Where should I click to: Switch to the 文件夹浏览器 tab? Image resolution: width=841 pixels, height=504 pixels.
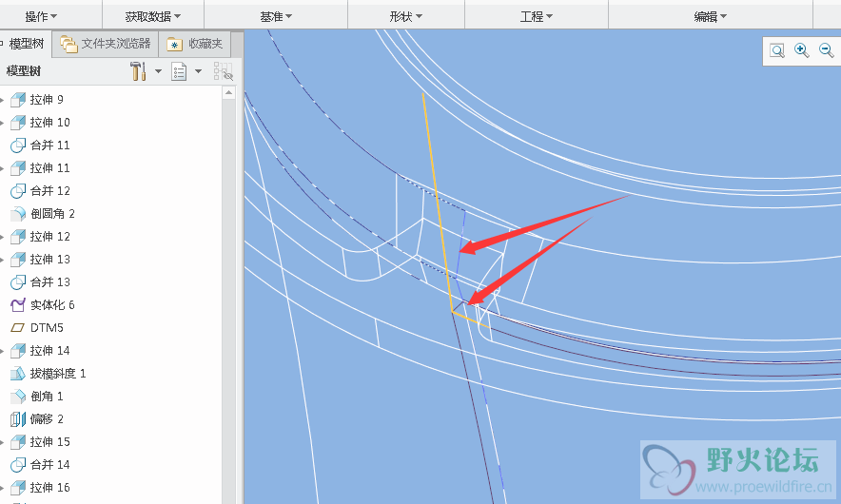[x=106, y=44]
